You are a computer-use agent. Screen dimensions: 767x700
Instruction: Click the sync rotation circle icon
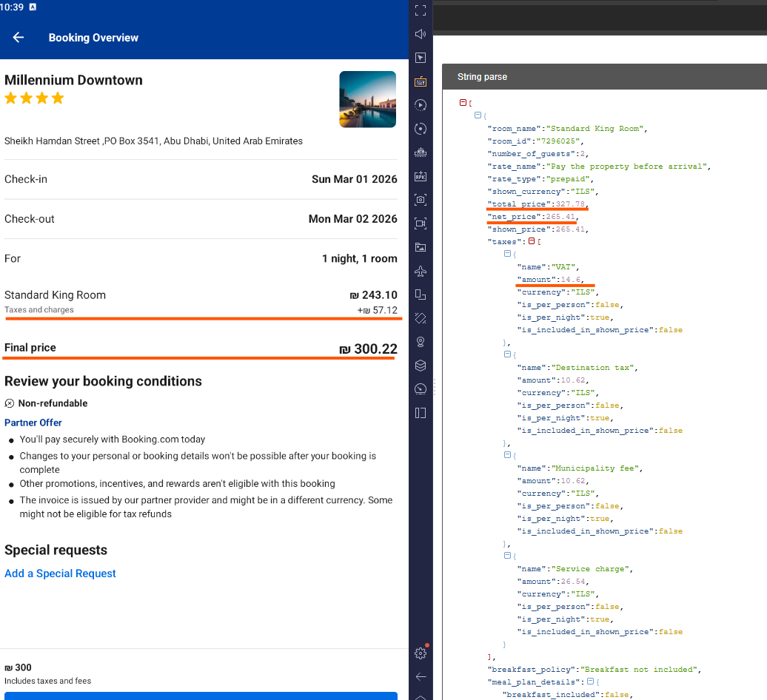pos(421,129)
